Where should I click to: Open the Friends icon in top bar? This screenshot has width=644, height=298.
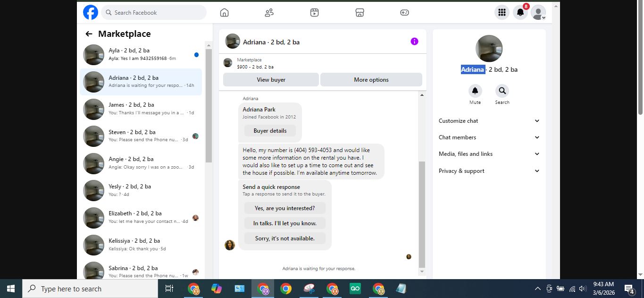(x=269, y=13)
